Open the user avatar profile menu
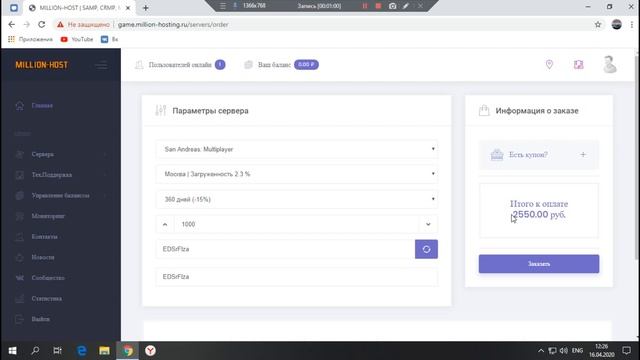The height and width of the screenshot is (360, 640). coord(610,64)
